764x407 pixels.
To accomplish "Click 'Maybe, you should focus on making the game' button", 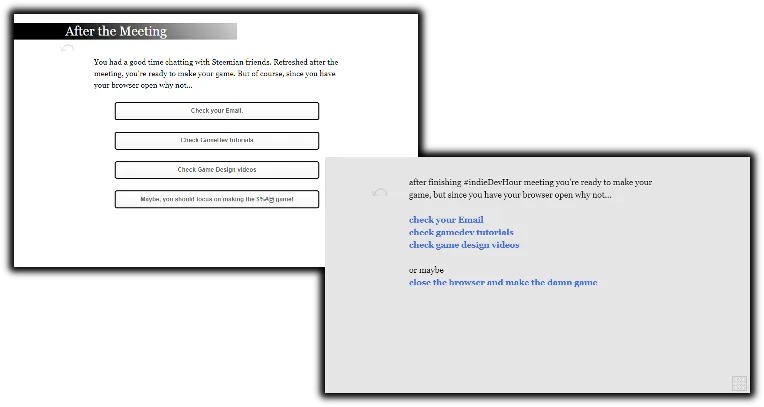I will (x=217, y=199).
